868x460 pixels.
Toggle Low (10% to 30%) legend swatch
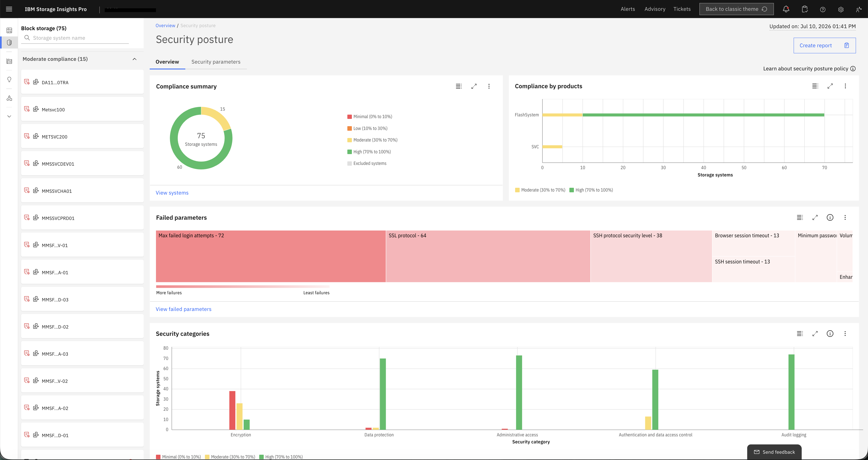point(350,128)
